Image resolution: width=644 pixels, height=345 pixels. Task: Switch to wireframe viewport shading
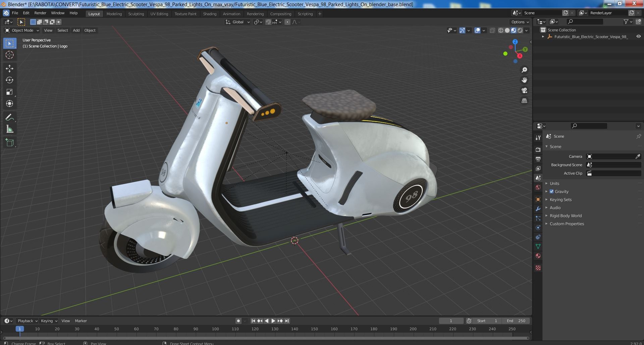tap(501, 31)
